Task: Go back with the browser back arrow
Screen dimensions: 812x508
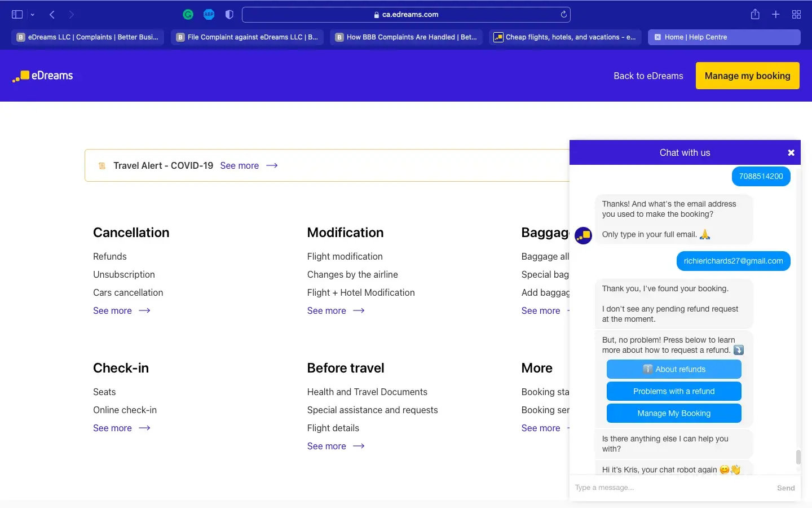Action: 52,15
